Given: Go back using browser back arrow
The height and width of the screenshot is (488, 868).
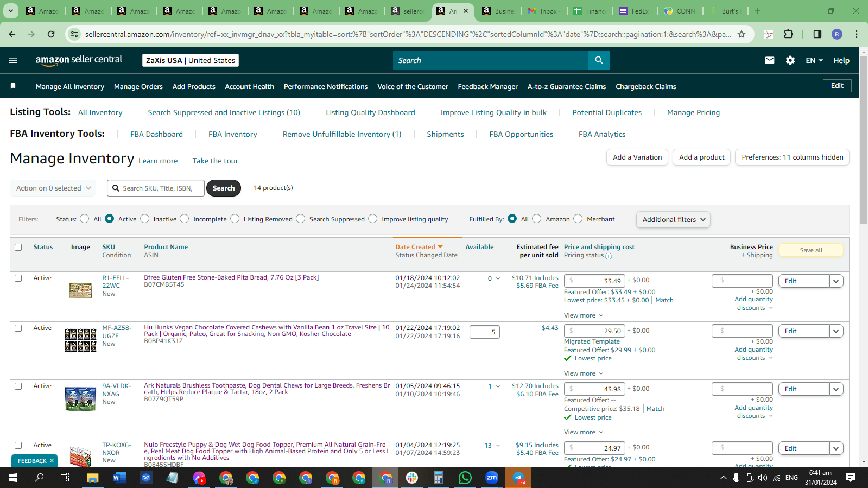Looking at the screenshot, I should pyautogui.click(x=12, y=34).
